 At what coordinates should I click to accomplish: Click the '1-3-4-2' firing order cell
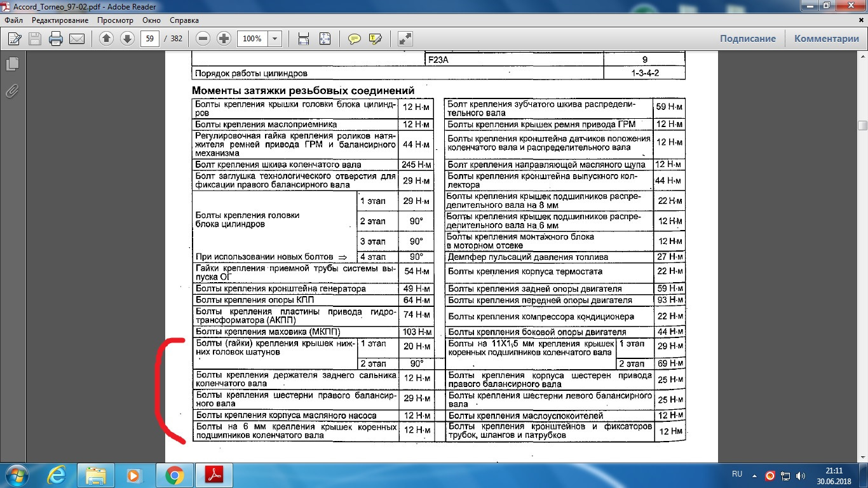[645, 73]
